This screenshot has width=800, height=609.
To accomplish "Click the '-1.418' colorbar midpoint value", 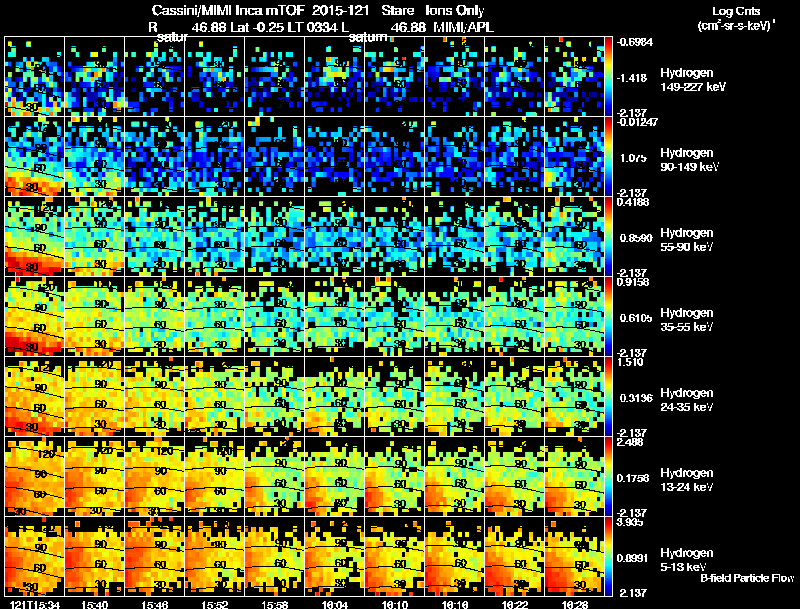I will 632,78.
